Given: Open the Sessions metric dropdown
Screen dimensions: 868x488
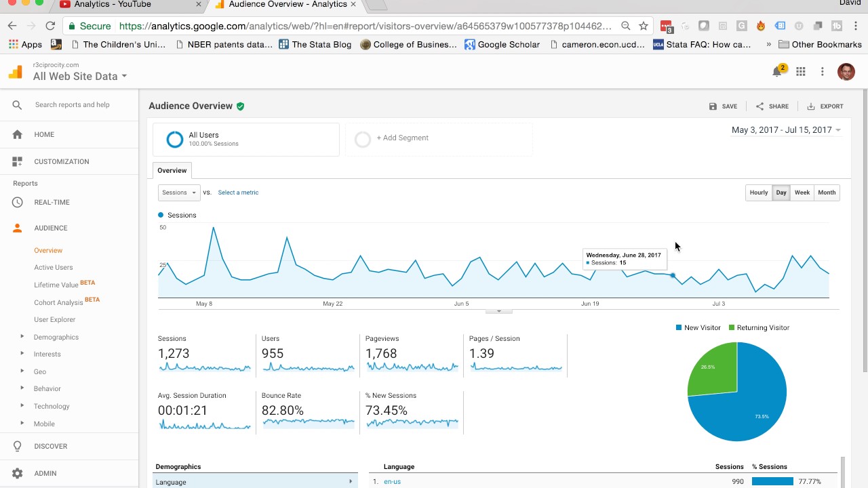Looking at the screenshot, I should point(179,192).
